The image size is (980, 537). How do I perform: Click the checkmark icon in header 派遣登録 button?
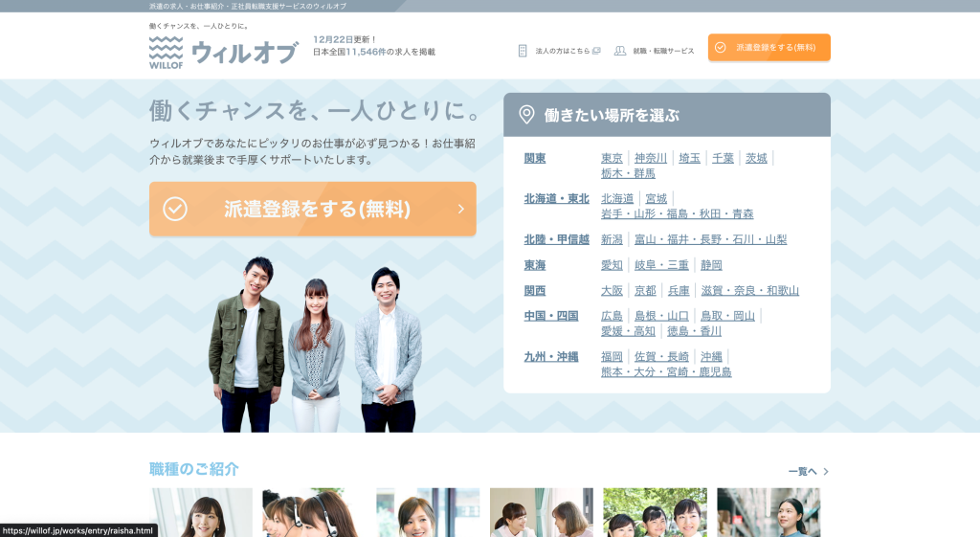coord(721,47)
